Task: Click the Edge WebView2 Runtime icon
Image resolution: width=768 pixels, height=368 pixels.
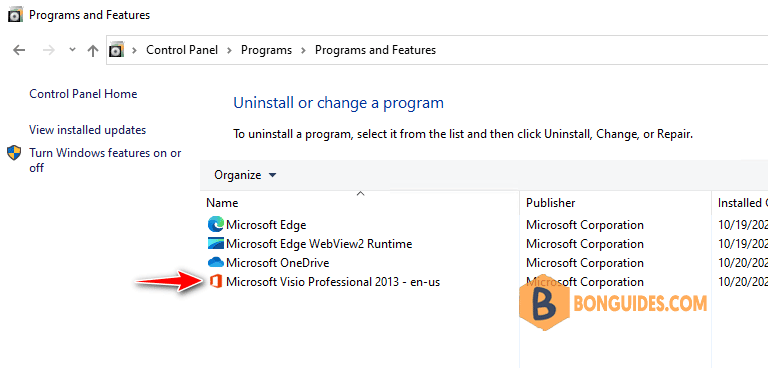Action: click(216, 244)
